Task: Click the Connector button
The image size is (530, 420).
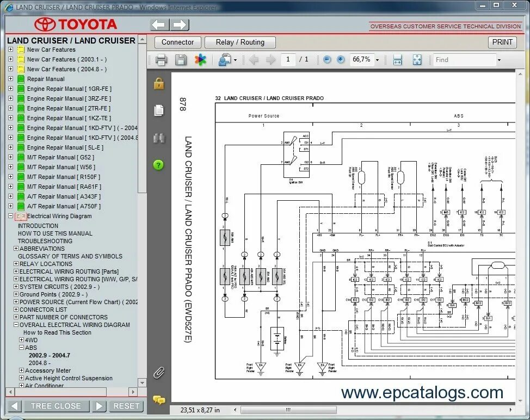Action: coord(177,42)
